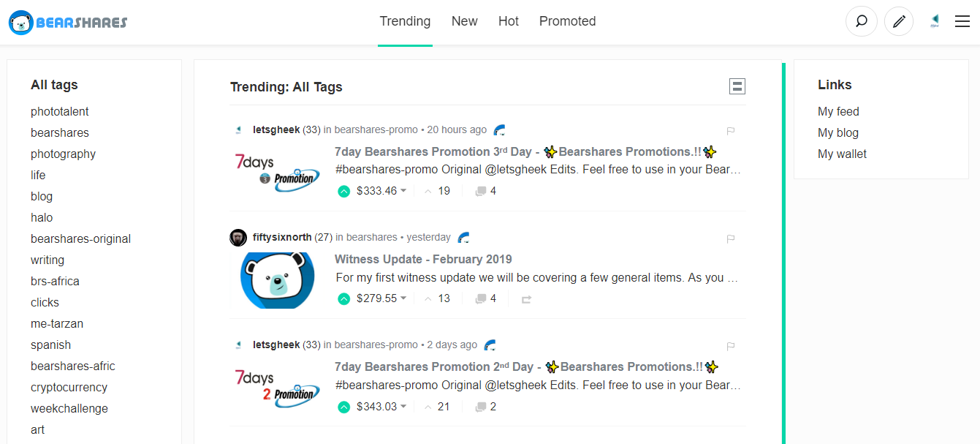
Task: Flag the Witness Update post
Action: tap(730, 238)
